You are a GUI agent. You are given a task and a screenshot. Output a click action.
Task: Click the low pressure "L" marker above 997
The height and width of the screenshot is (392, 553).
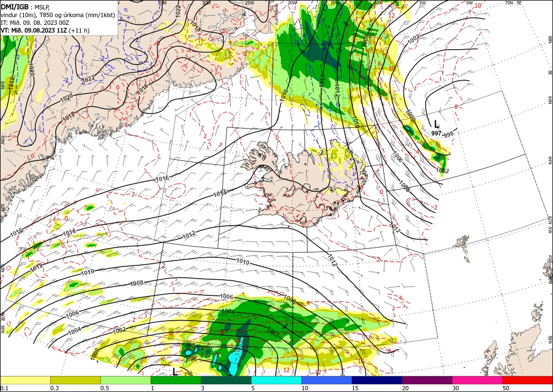(437, 124)
